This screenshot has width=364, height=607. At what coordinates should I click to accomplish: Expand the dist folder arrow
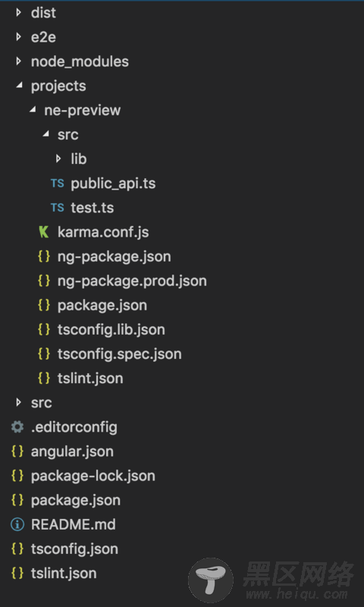click(x=18, y=13)
